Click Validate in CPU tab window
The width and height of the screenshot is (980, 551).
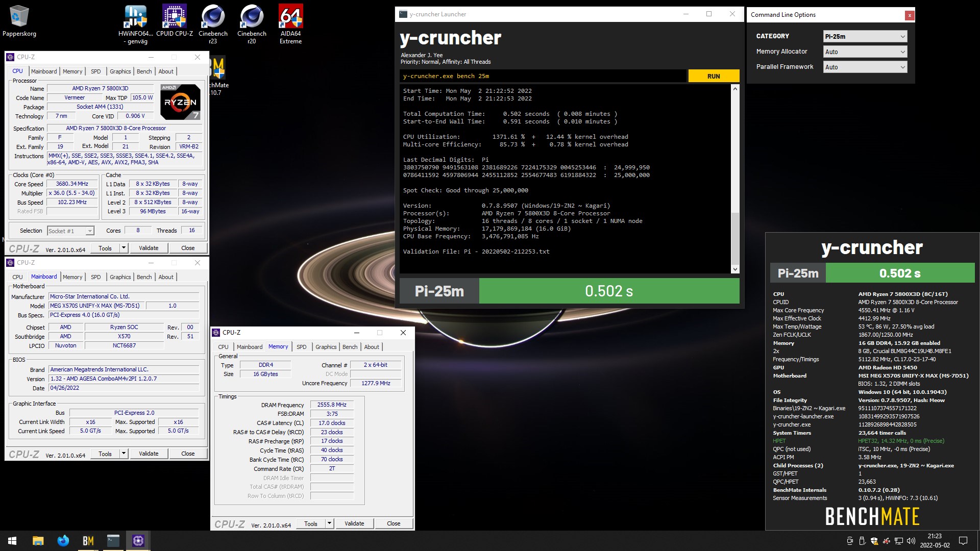coord(149,248)
